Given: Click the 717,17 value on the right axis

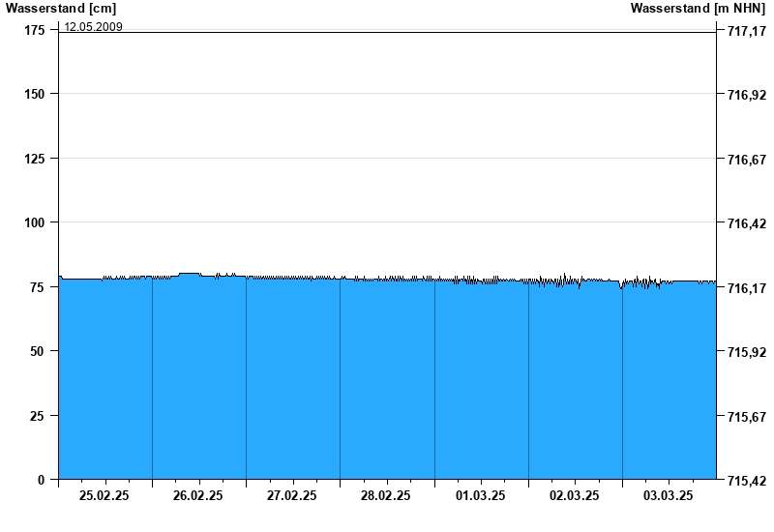Looking at the screenshot, I should (x=745, y=32).
